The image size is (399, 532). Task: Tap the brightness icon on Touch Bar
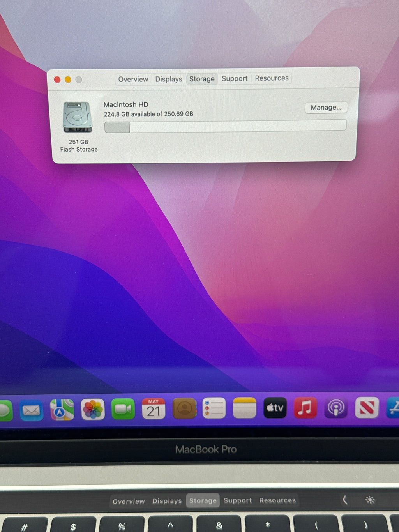tap(370, 500)
